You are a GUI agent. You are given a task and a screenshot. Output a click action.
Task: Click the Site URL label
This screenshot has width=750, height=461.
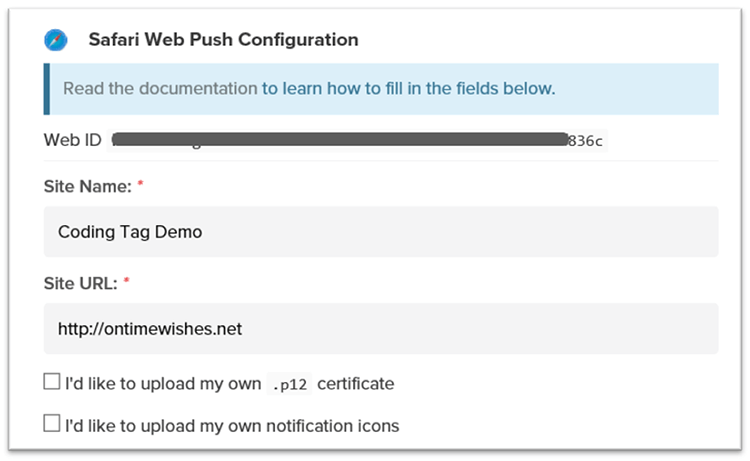[x=81, y=283]
